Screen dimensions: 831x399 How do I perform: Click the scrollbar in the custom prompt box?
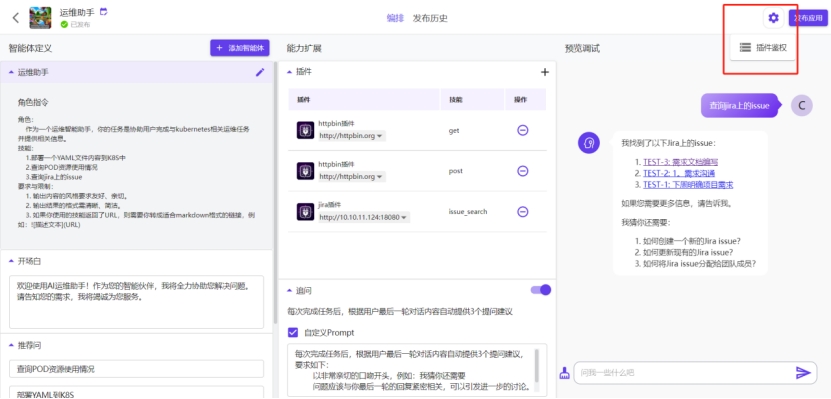click(537, 366)
